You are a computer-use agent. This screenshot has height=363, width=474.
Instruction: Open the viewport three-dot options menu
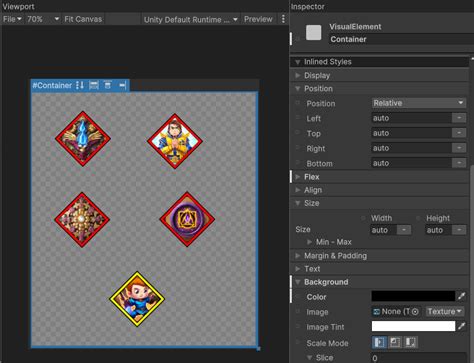point(283,19)
